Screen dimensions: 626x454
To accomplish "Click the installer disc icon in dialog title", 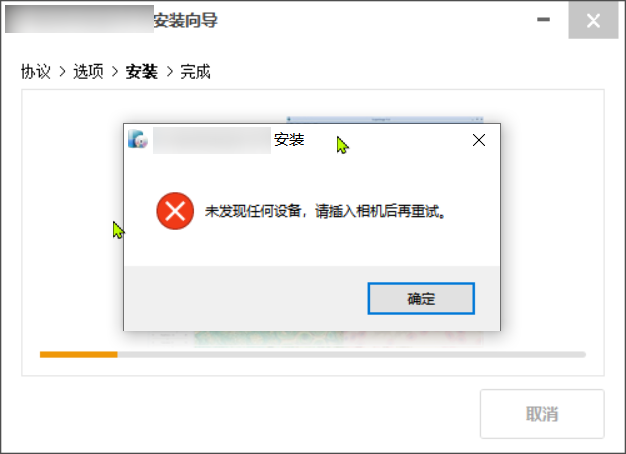I will [138, 139].
